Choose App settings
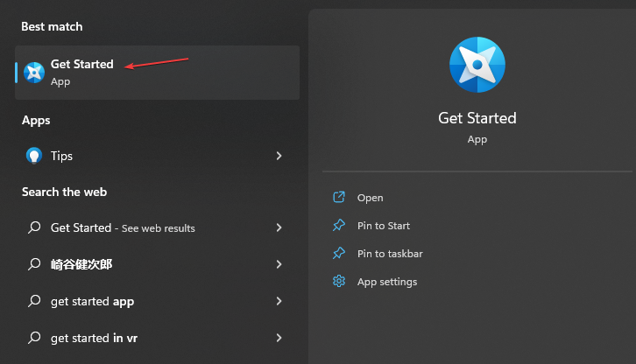The height and width of the screenshot is (364, 636). (x=387, y=282)
